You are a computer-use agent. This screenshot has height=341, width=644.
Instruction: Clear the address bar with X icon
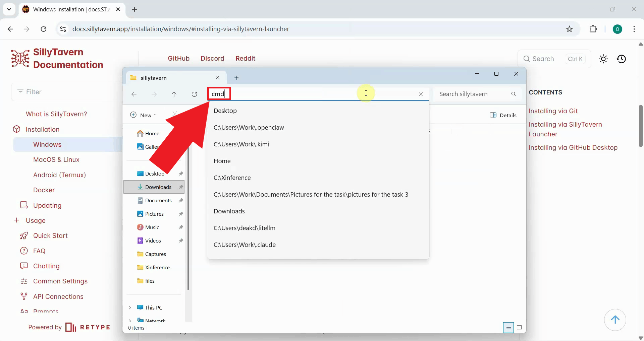point(421,94)
